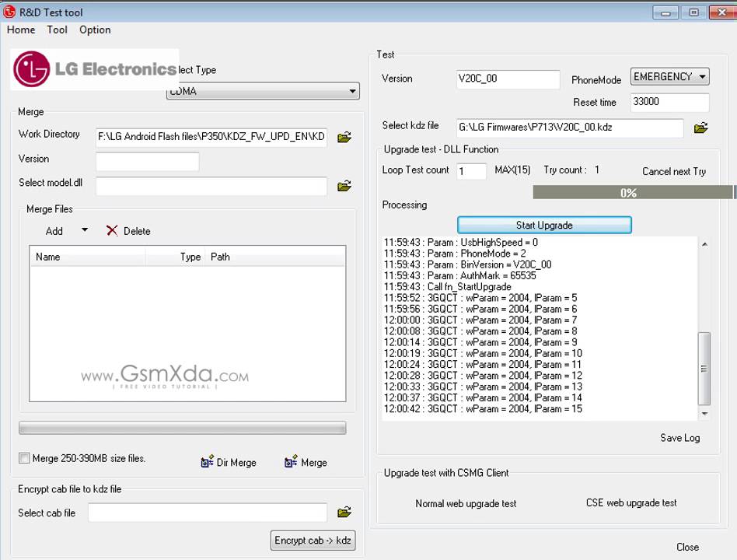
Task: Click the Select cab file input field
Action: click(208, 512)
